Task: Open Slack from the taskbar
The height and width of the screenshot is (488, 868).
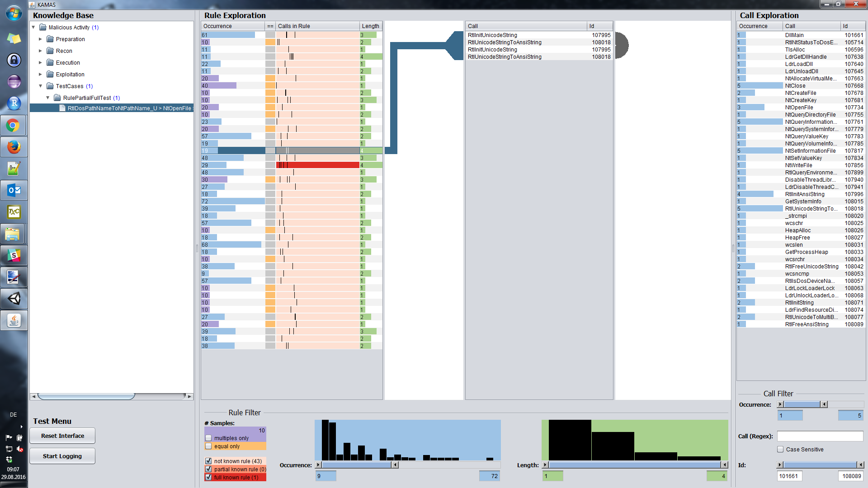Action: point(14,255)
